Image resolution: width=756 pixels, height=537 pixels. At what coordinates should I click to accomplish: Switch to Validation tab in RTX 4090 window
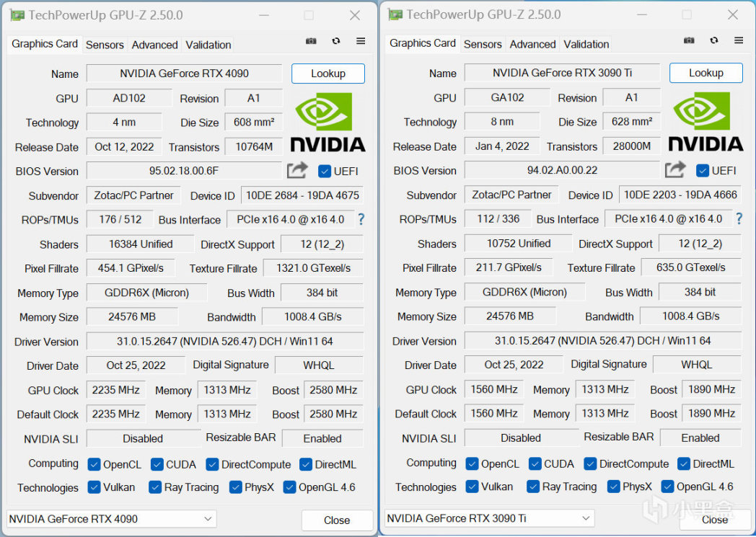(x=208, y=45)
